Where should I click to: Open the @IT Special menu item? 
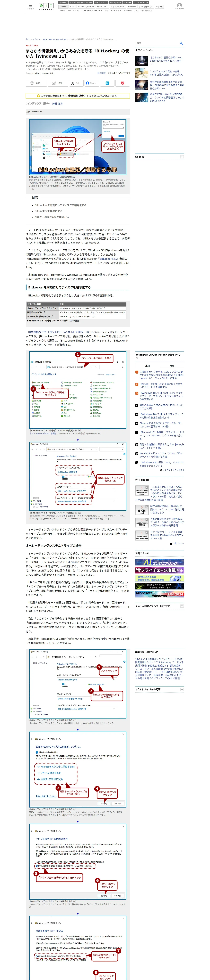[x=115, y=3]
